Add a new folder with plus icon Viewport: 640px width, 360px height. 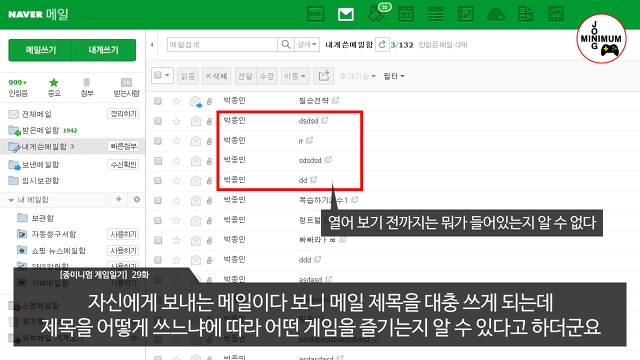(x=119, y=199)
